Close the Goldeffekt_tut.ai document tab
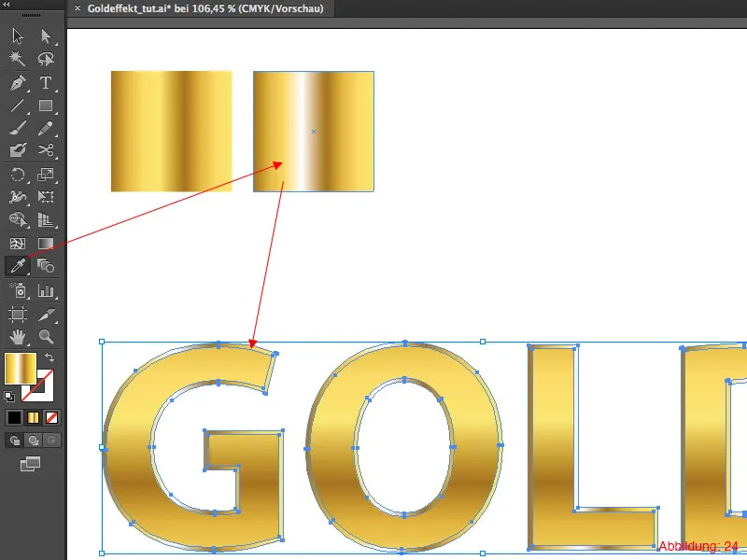747x560 pixels. pos(78,8)
